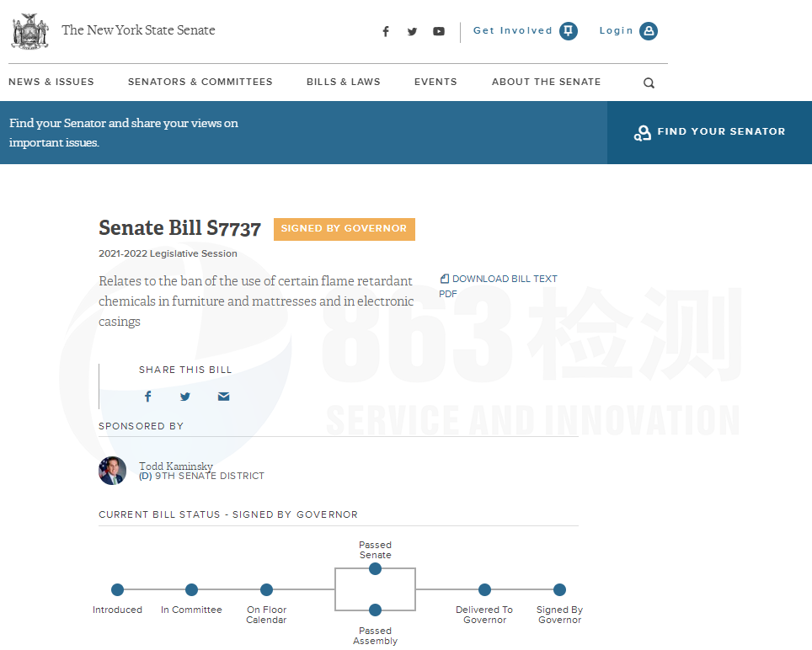The image size is (812, 650).
Task: Click the Download Bill Text PDF link
Action: 498,285
